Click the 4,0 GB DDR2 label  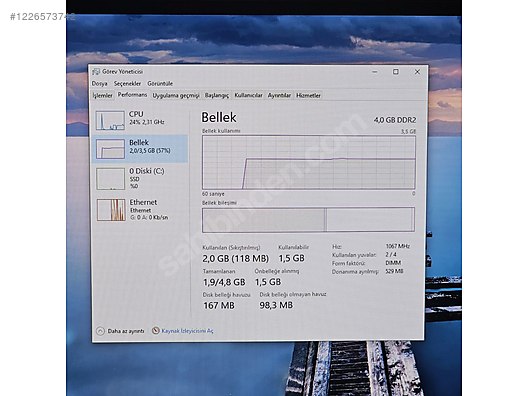click(395, 120)
